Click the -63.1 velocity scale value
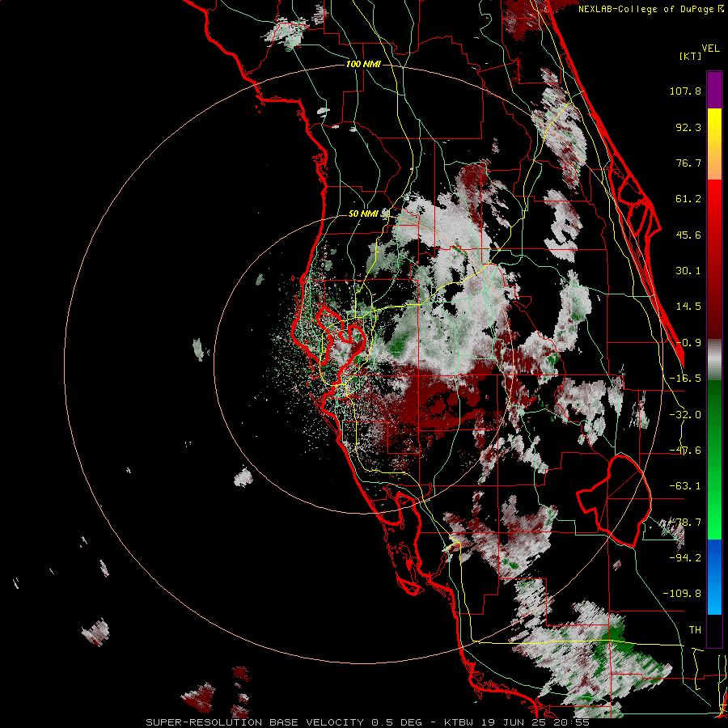This screenshot has width=728, height=728. [x=685, y=486]
